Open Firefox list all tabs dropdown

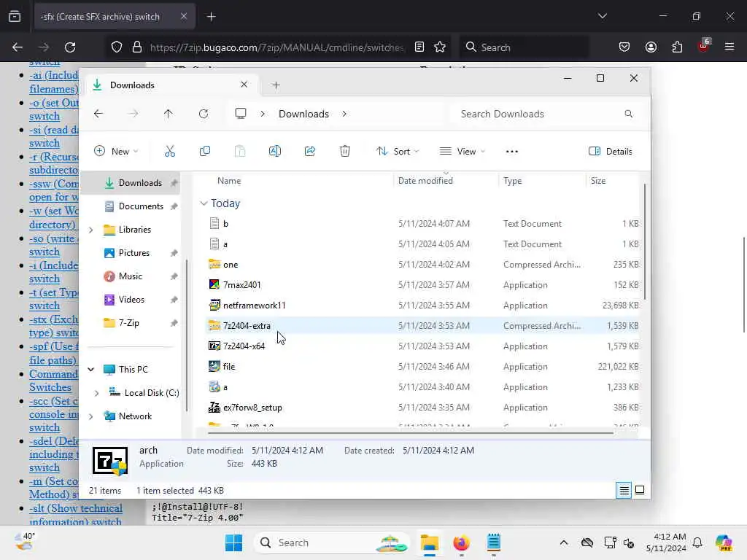[602, 16]
